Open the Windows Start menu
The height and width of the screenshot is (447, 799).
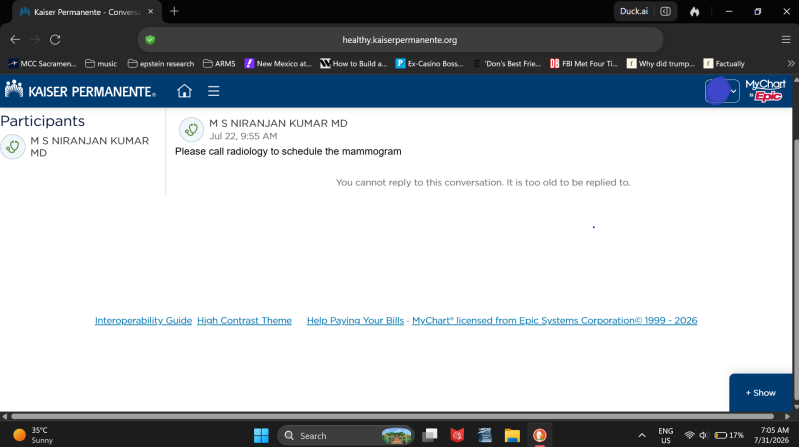tap(261, 435)
